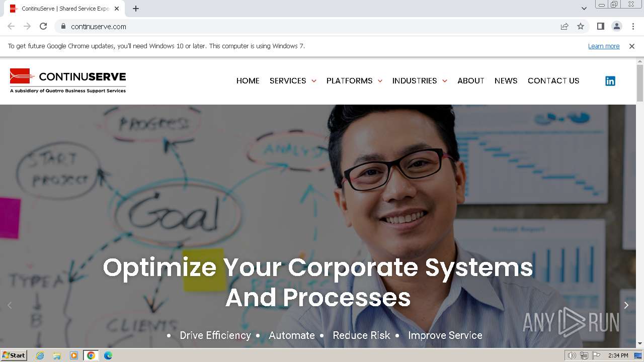Open Chrome three-dot menu

coord(633,26)
